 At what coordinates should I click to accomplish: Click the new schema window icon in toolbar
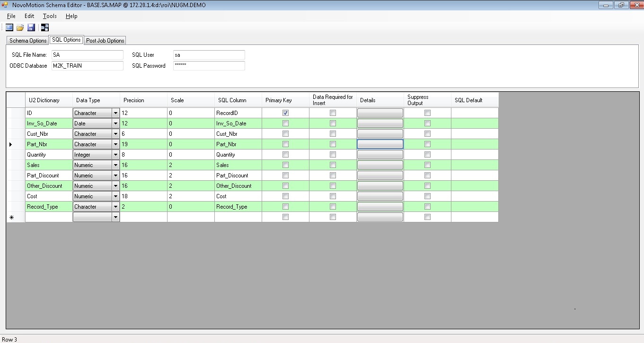tap(9, 27)
